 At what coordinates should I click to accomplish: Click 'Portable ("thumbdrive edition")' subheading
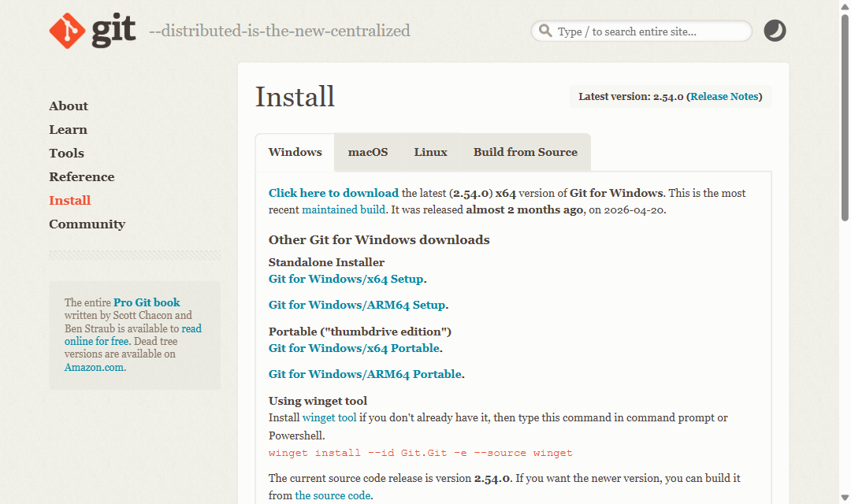pyautogui.click(x=360, y=332)
